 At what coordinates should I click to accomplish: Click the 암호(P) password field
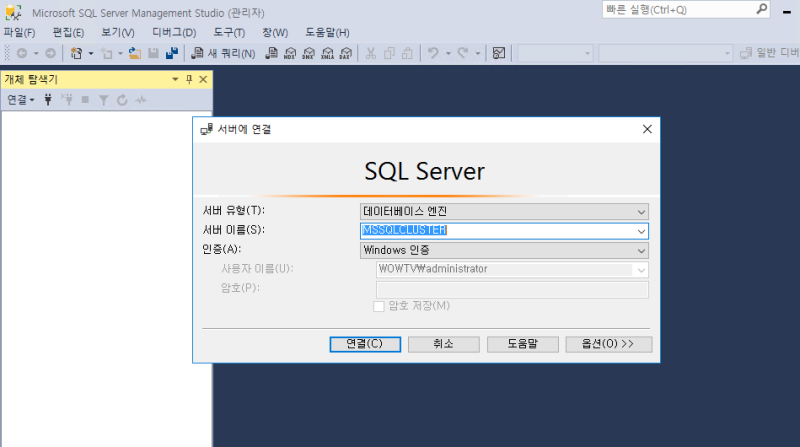pos(512,289)
